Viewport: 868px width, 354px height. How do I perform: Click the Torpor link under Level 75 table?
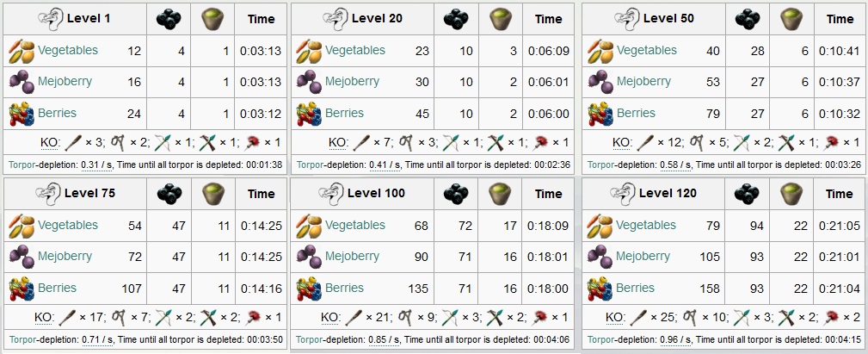pyautogui.click(x=22, y=339)
